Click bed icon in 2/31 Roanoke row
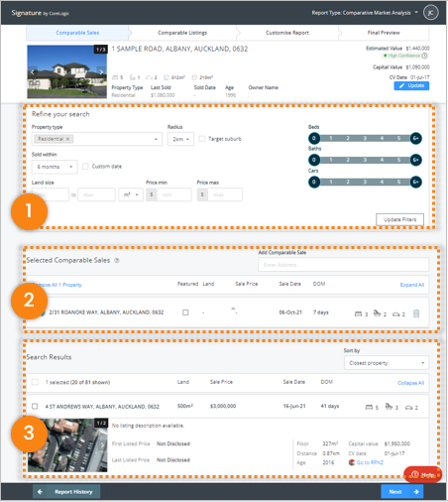This screenshot has width=448, height=502. click(358, 314)
